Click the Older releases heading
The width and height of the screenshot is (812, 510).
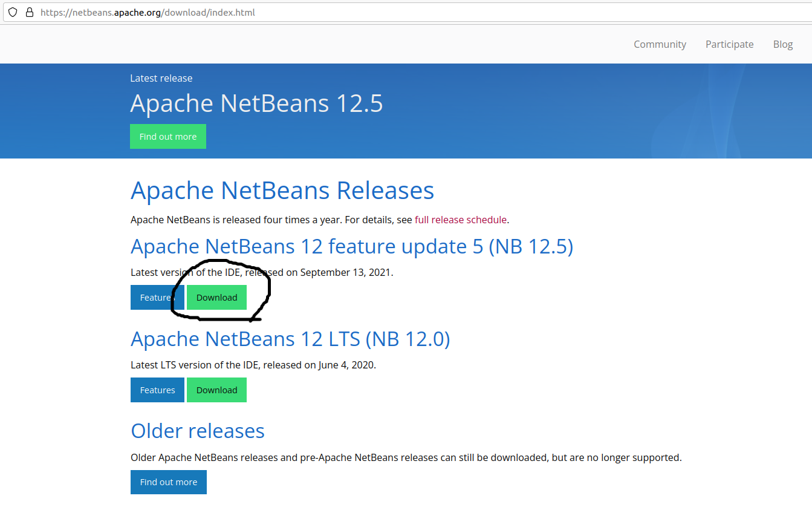(x=198, y=431)
